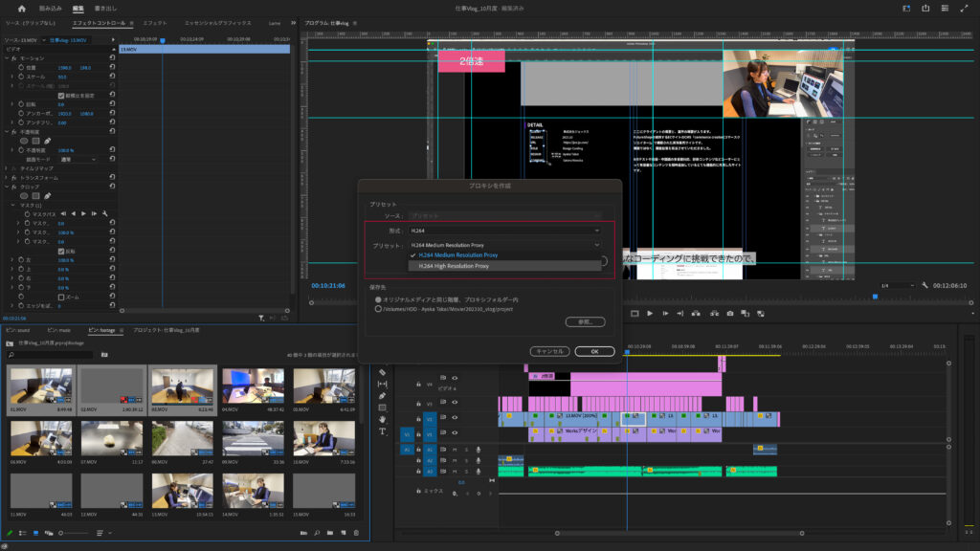Create an ellipse mask under Crop effect

coord(24,196)
